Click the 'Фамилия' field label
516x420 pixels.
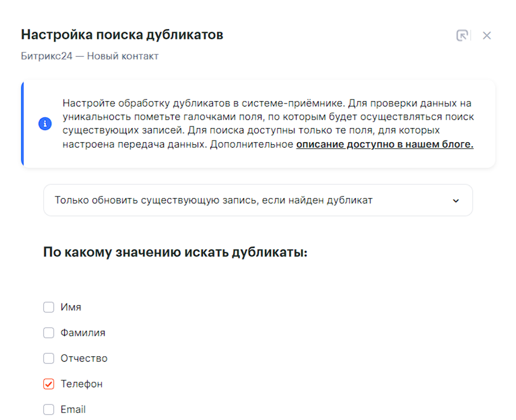pyautogui.click(x=83, y=333)
